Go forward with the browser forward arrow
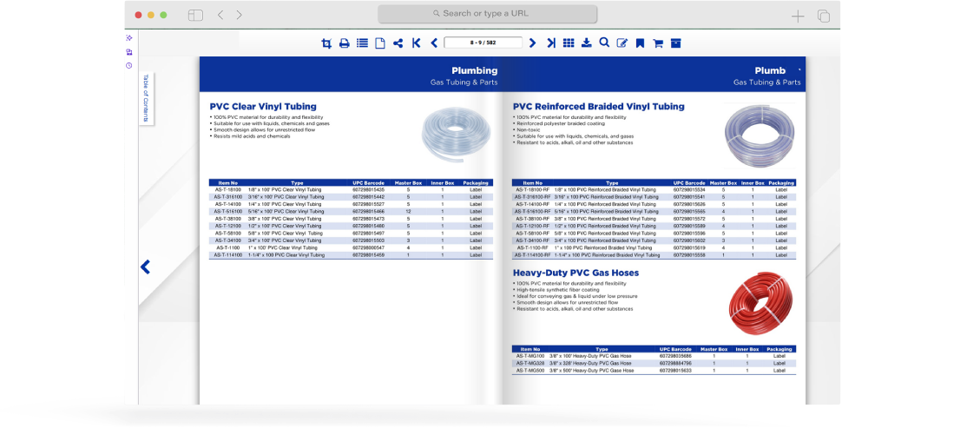Image resolution: width=980 pixels, height=428 pixels. coord(240,15)
